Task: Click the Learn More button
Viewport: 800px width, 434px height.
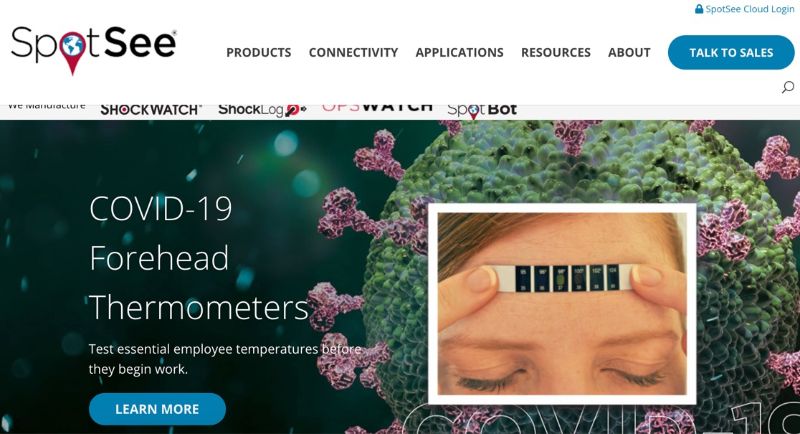Action: coord(157,409)
